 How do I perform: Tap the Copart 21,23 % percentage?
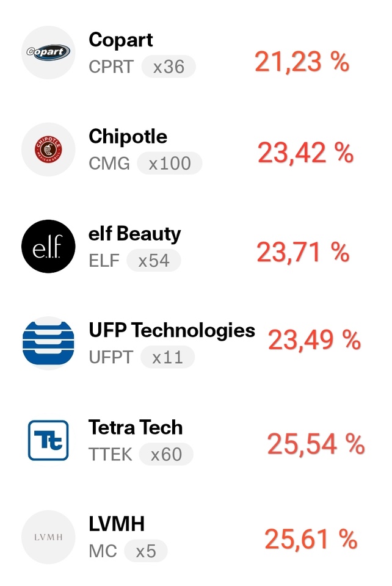pos(302,62)
